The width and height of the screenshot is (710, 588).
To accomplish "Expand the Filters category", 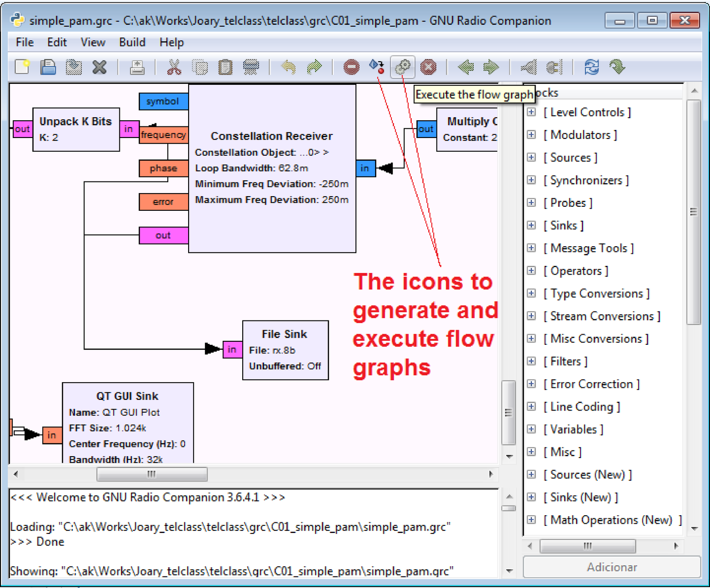I will click(531, 361).
